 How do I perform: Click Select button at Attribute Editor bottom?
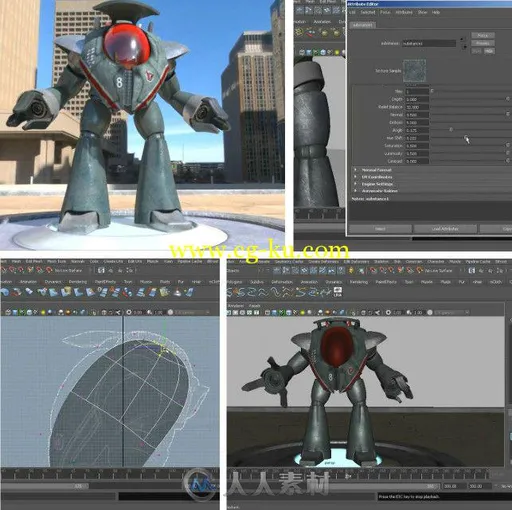point(380,229)
